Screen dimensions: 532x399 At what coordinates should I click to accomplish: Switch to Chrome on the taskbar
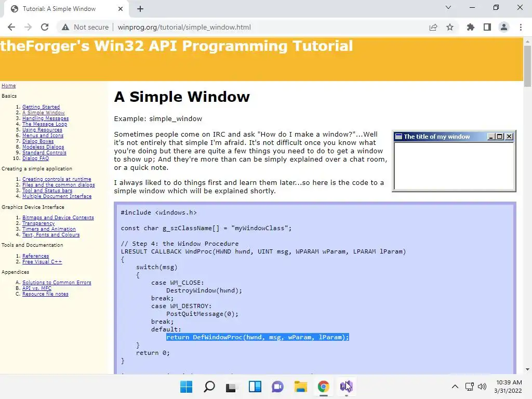(x=323, y=387)
